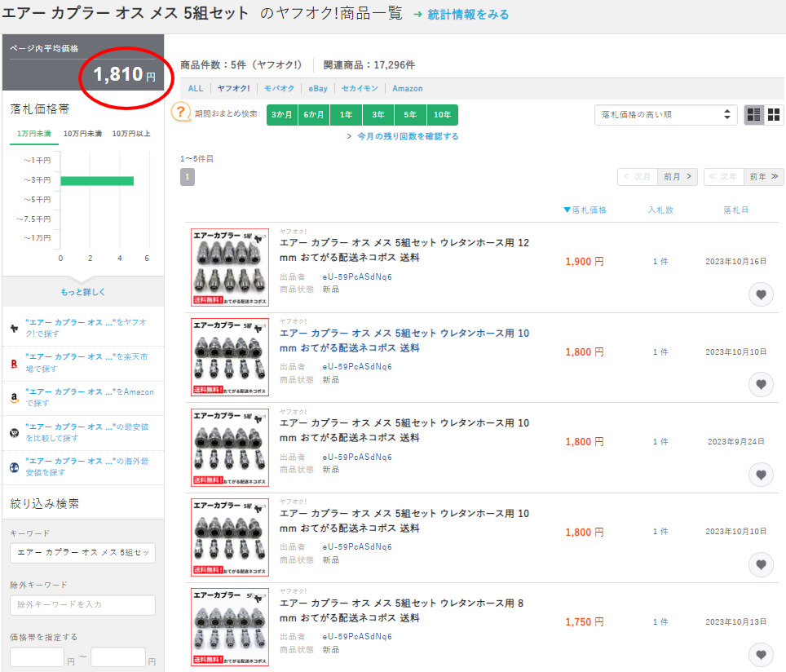Expand もっと詳しく under the price chart

83,292
